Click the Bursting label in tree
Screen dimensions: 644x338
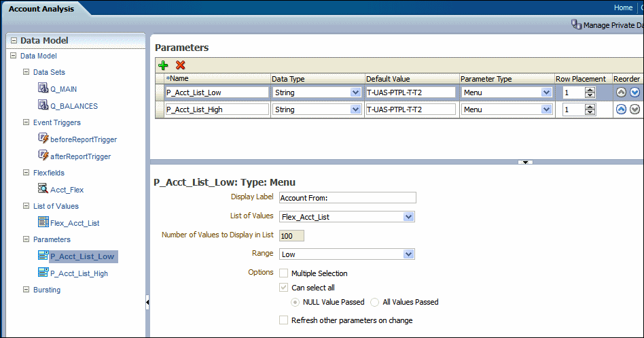[x=47, y=290]
